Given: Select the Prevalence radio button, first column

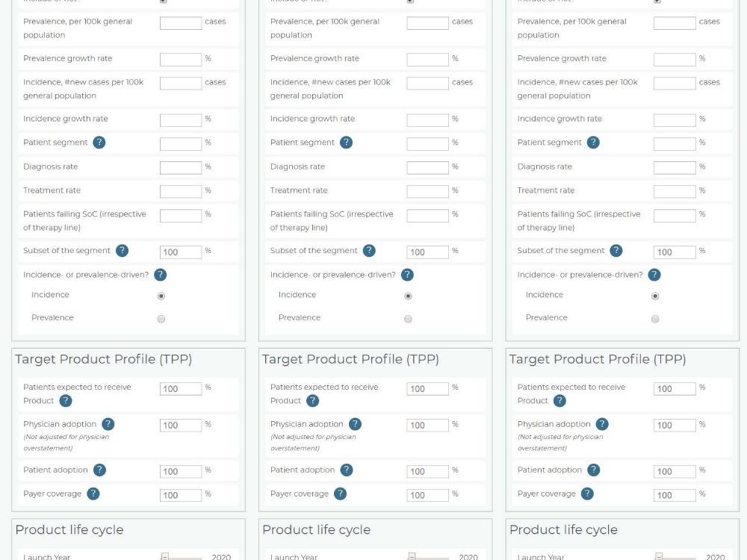Looking at the screenshot, I should pyautogui.click(x=161, y=319).
